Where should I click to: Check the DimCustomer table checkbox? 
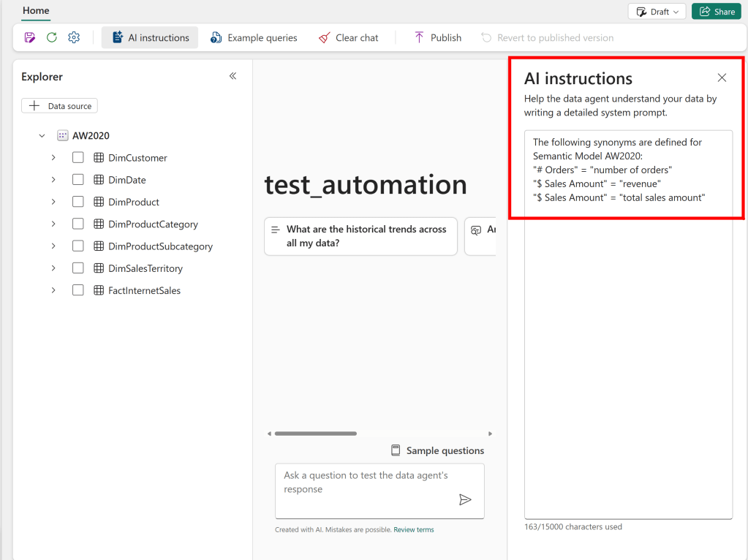click(x=78, y=158)
